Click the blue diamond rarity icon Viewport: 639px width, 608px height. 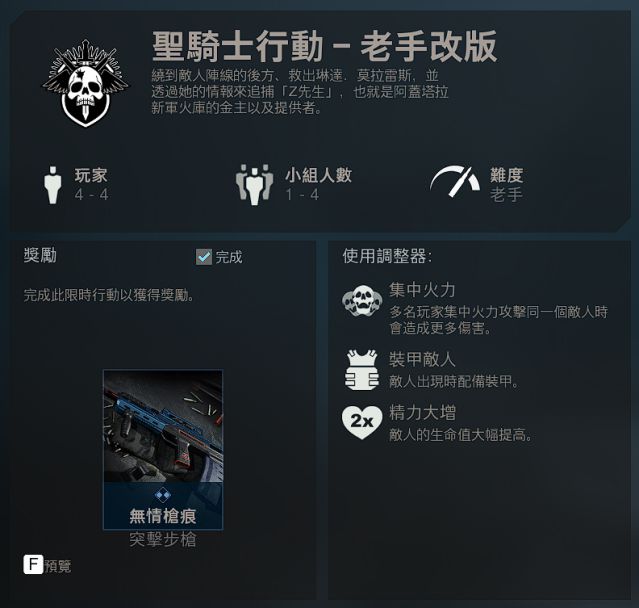pyautogui.click(x=163, y=495)
